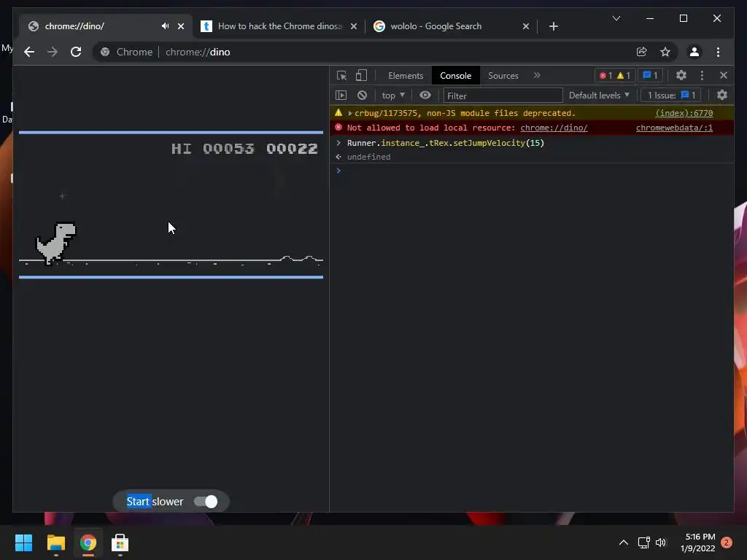Select the inspect element picker icon

coord(341,75)
